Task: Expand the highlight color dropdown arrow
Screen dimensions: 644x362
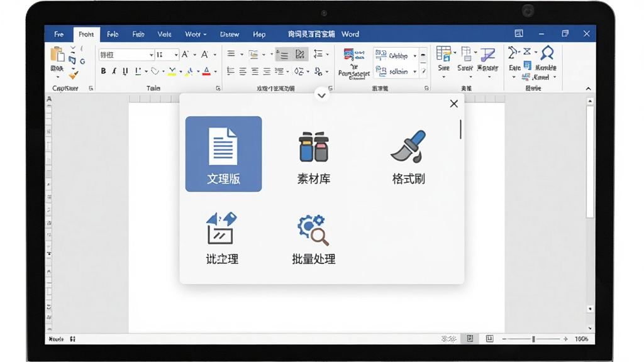Action: tap(180, 72)
